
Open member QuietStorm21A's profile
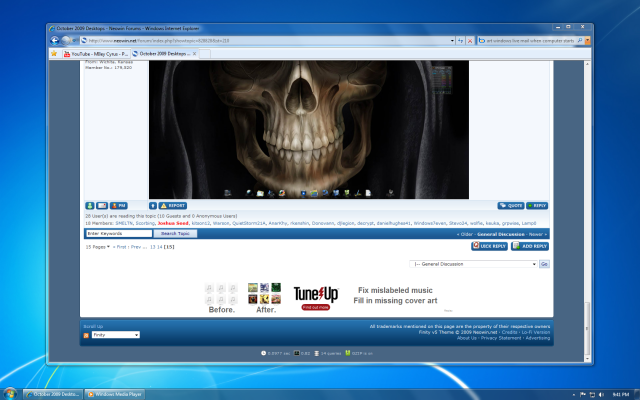click(249, 223)
